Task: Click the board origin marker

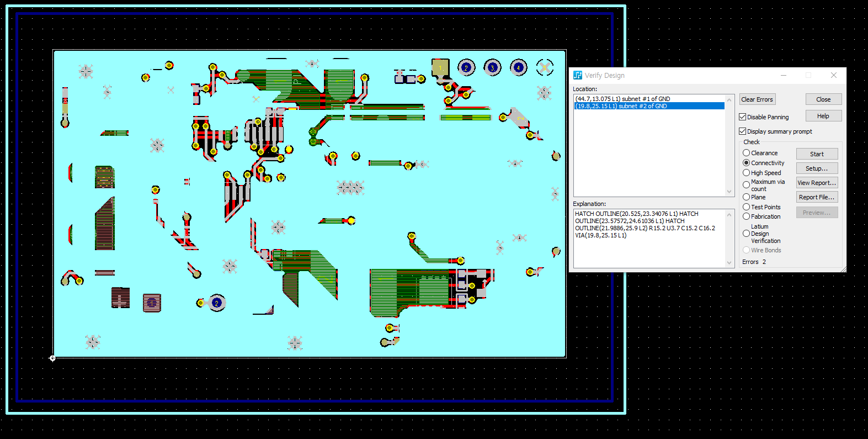Action: 52,358
